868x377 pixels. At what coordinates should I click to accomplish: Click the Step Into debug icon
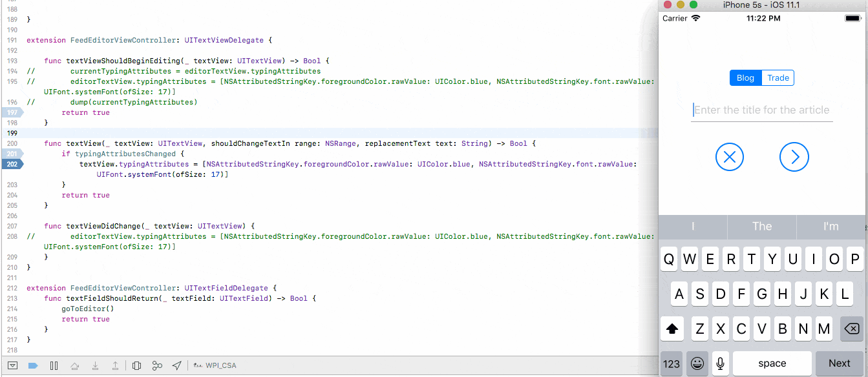(95, 365)
